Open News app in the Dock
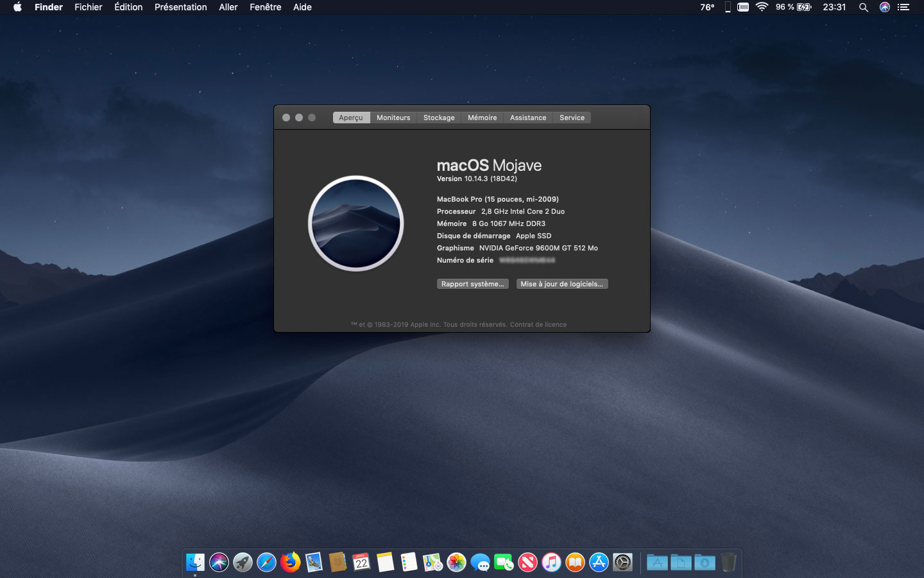The width and height of the screenshot is (924, 578). click(527, 563)
